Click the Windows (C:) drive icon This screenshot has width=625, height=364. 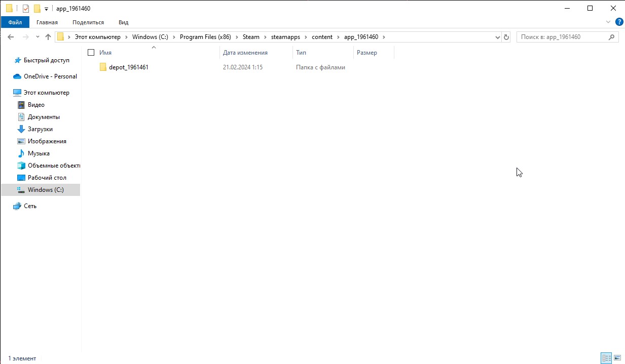point(21,190)
